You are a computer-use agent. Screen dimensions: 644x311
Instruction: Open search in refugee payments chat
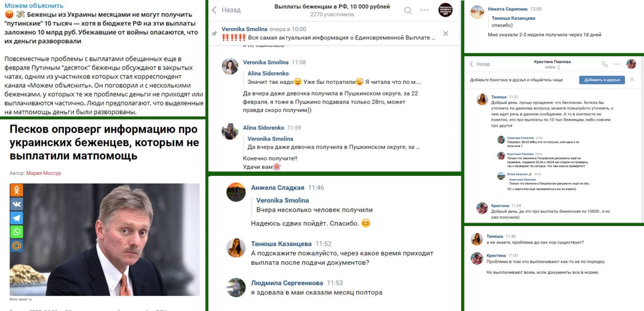point(408,10)
